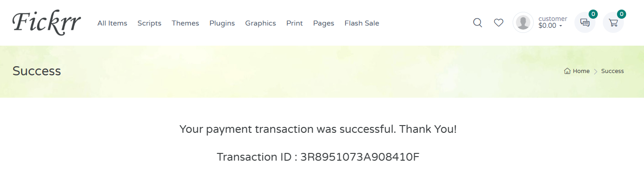Click the Home breadcrumb link
Image resolution: width=644 pixels, height=189 pixels.
(x=581, y=71)
